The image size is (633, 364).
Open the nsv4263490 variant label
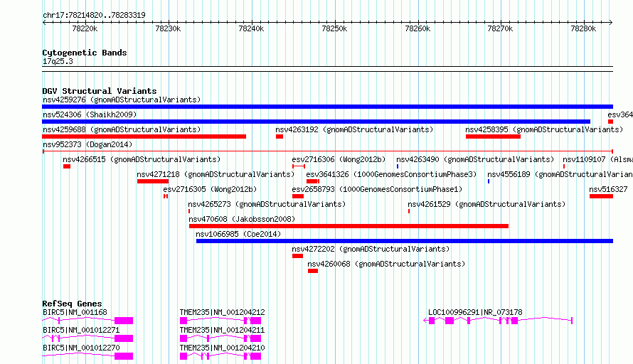(475, 159)
